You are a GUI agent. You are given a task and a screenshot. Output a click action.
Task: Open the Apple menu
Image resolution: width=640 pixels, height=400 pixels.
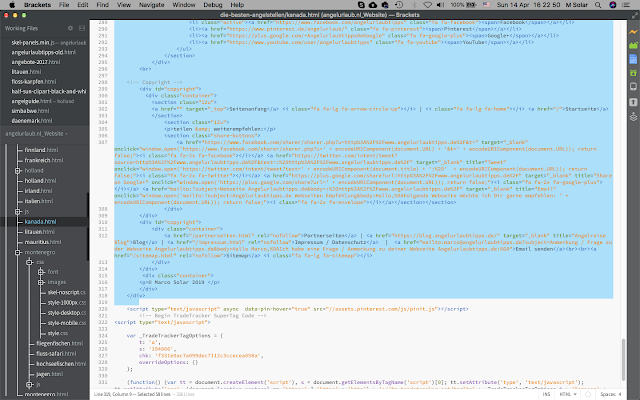[x=12, y=5]
